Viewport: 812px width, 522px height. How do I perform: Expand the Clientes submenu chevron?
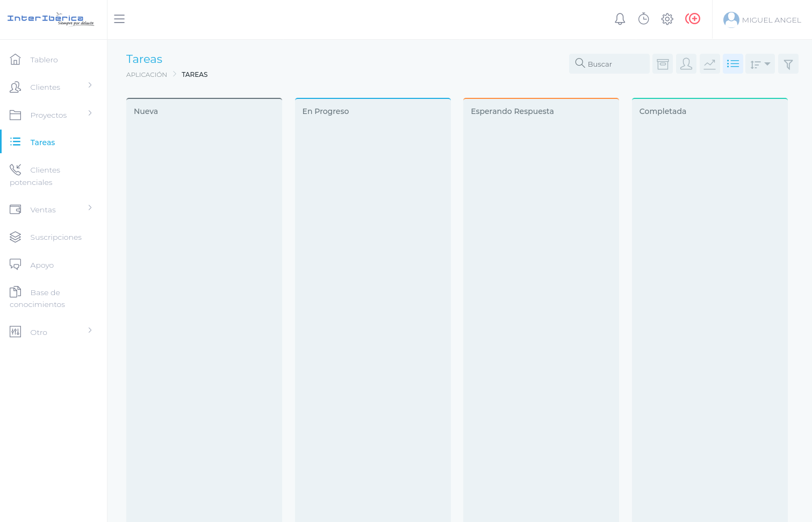coord(90,85)
